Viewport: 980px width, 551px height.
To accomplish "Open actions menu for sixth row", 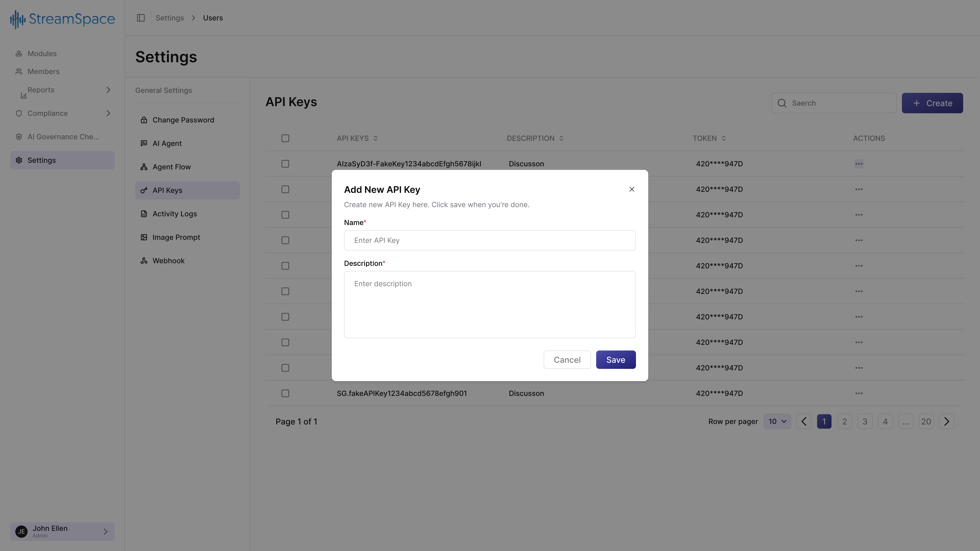I will (859, 291).
